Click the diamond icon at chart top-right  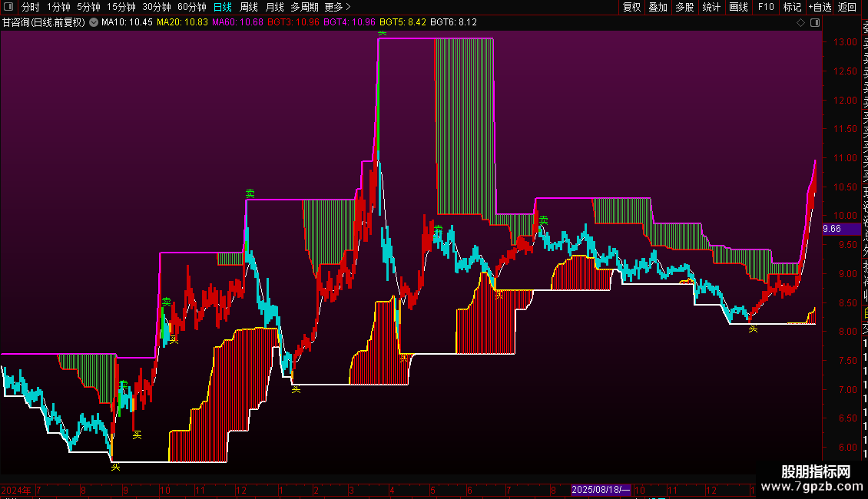pos(800,23)
